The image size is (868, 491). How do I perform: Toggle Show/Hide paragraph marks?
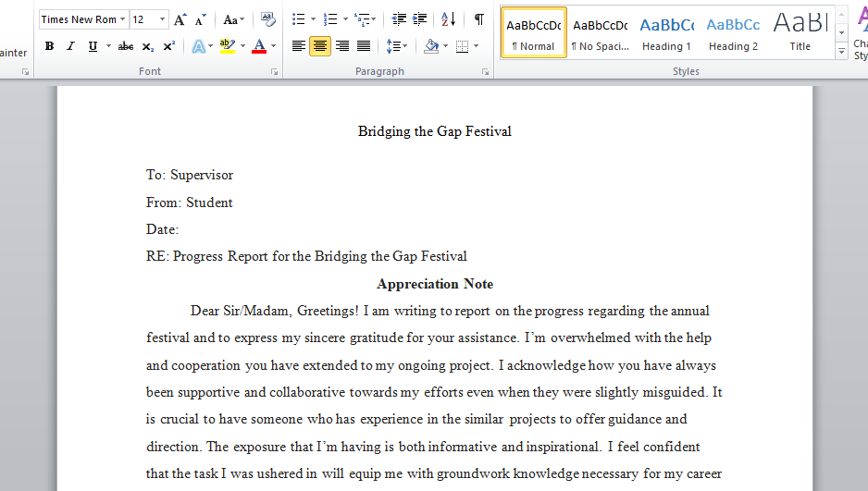point(479,19)
